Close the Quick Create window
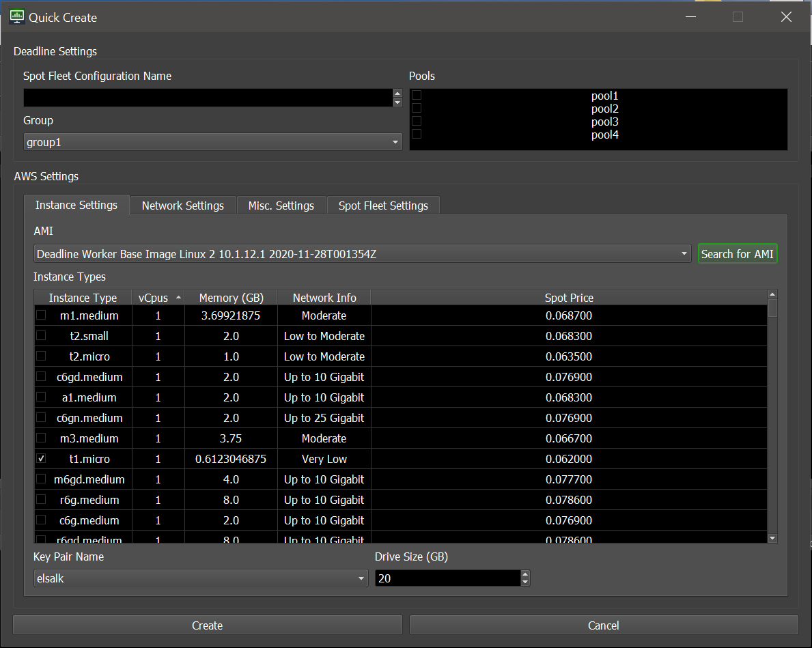The height and width of the screenshot is (648, 812). point(786,17)
